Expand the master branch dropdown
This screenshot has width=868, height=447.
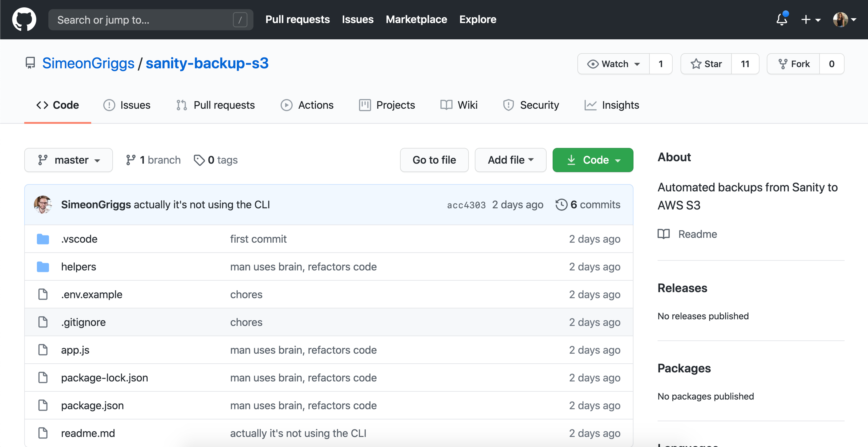(68, 160)
